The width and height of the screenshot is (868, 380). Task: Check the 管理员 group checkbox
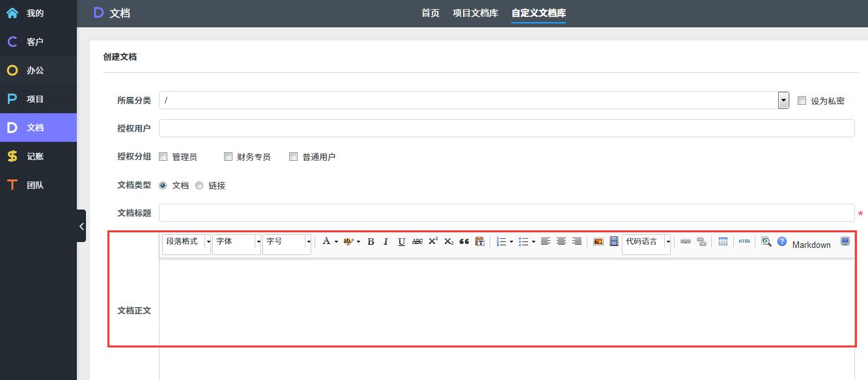coord(163,156)
